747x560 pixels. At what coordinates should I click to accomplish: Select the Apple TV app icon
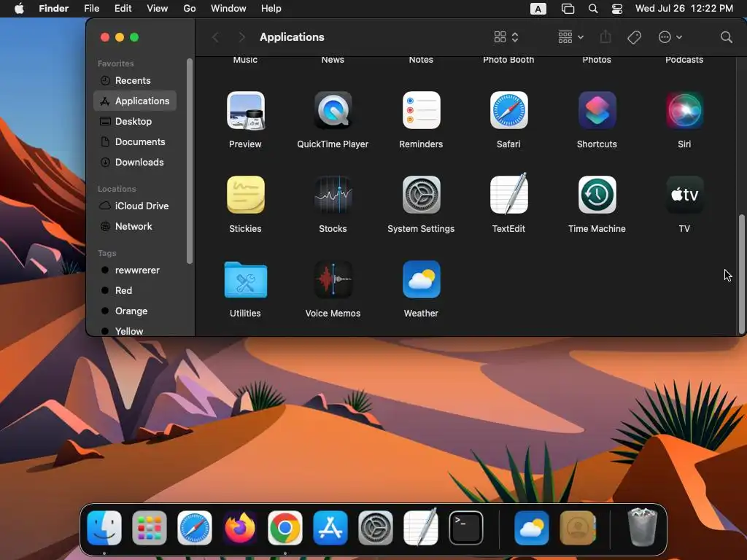click(684, 195)
